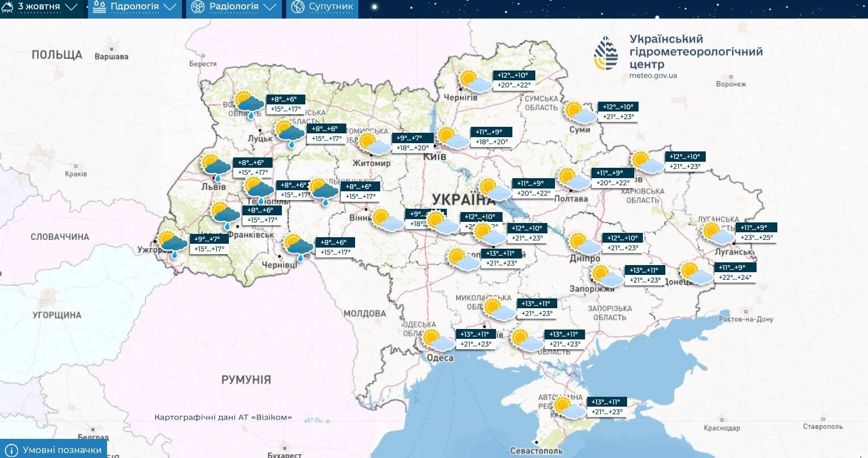The image size is (868, 458).
Task: Open the meteo.gov.ua link
Action: [653, 76]
